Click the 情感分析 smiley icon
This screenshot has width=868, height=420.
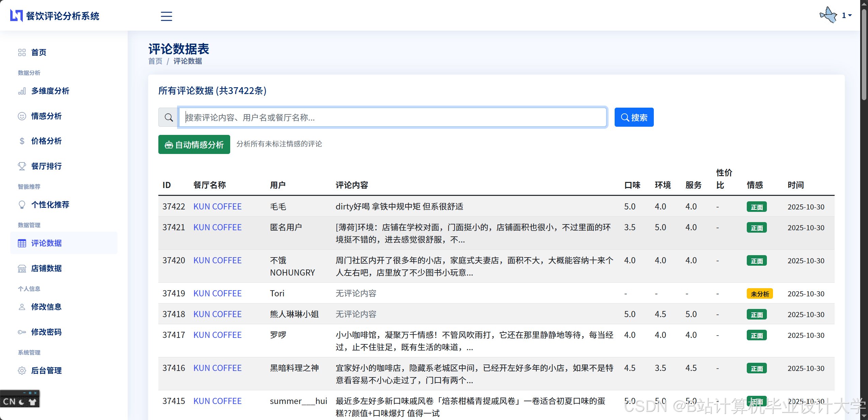click(22, 116)
